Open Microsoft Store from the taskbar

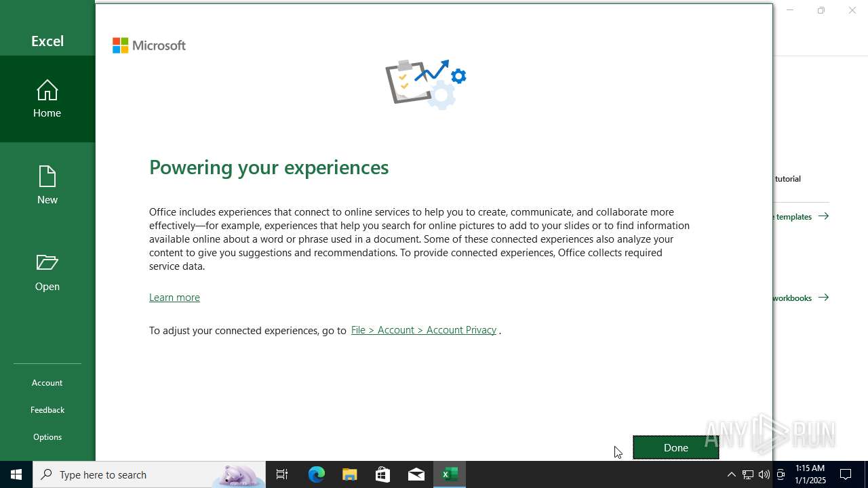[382, 474]
